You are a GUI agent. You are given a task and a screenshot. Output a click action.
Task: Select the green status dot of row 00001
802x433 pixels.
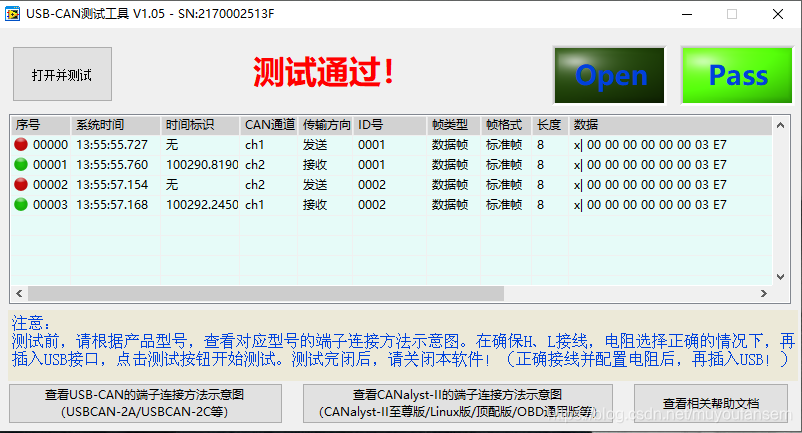(21, 165)
